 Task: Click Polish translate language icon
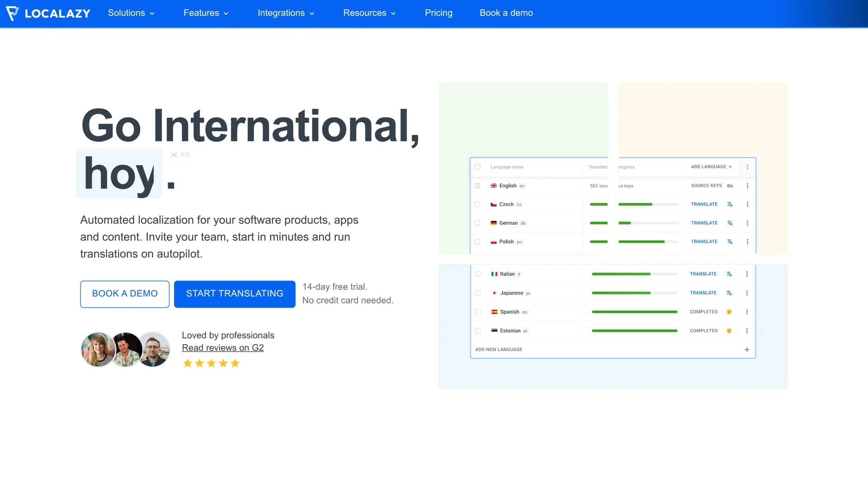coord(730,242)
